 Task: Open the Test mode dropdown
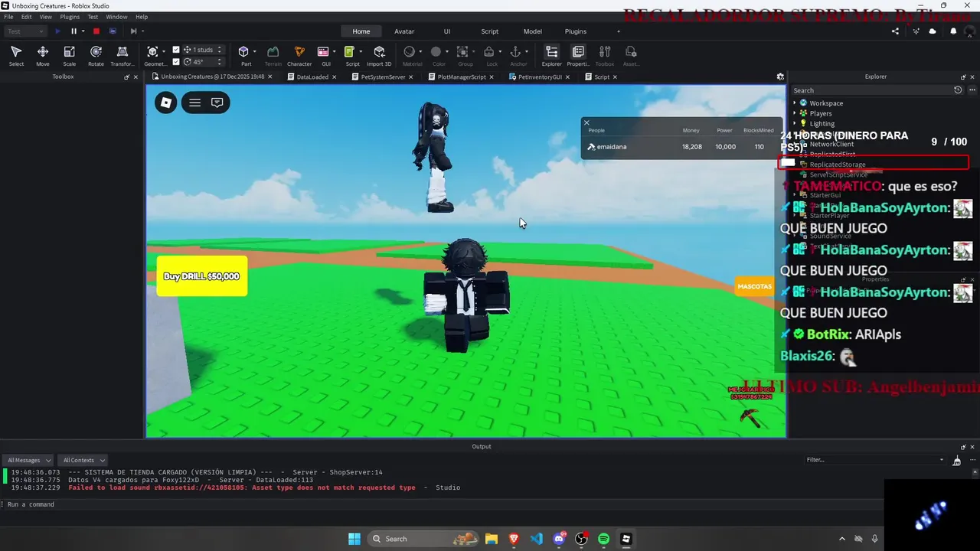25,31
